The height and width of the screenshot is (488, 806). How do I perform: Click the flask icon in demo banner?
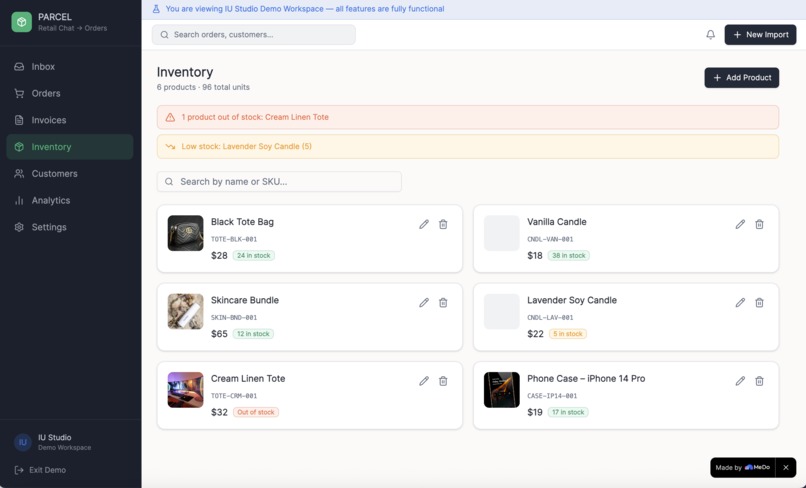tap(156, 9)
